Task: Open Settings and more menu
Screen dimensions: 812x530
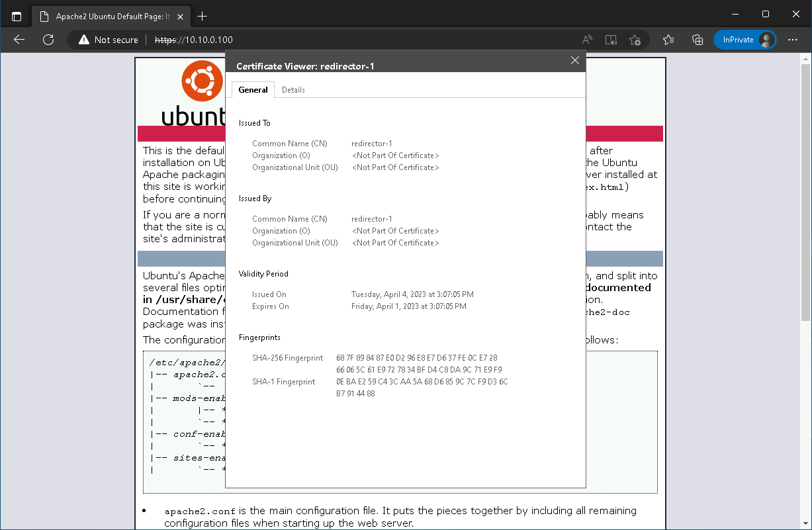Action: click(x=793, y=40)
